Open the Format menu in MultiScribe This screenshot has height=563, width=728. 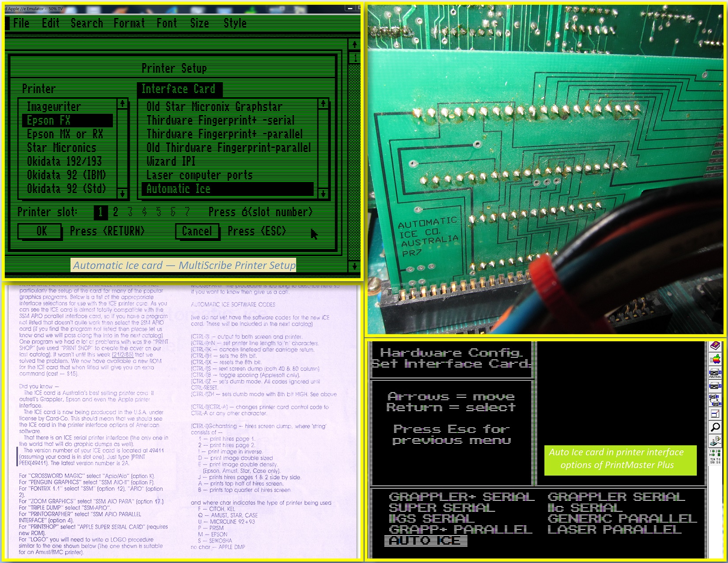[129, 23]
